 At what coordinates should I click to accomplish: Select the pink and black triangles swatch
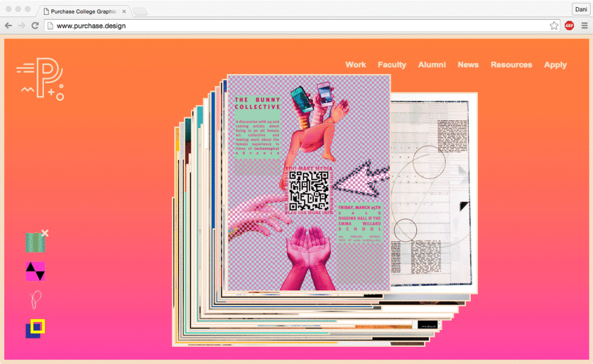point(34,272)
